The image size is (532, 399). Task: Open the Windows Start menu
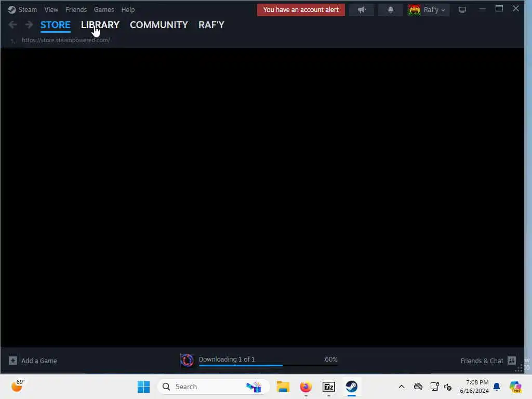click(143, 387)
